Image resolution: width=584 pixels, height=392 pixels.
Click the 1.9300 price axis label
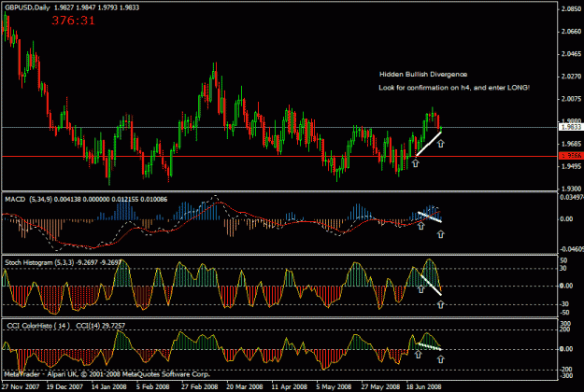pos(571,189)
